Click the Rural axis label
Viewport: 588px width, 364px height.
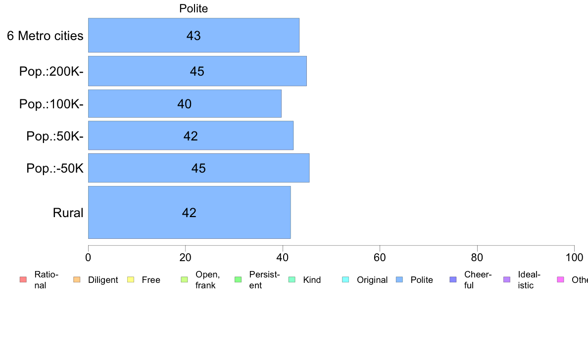[68, 213]
